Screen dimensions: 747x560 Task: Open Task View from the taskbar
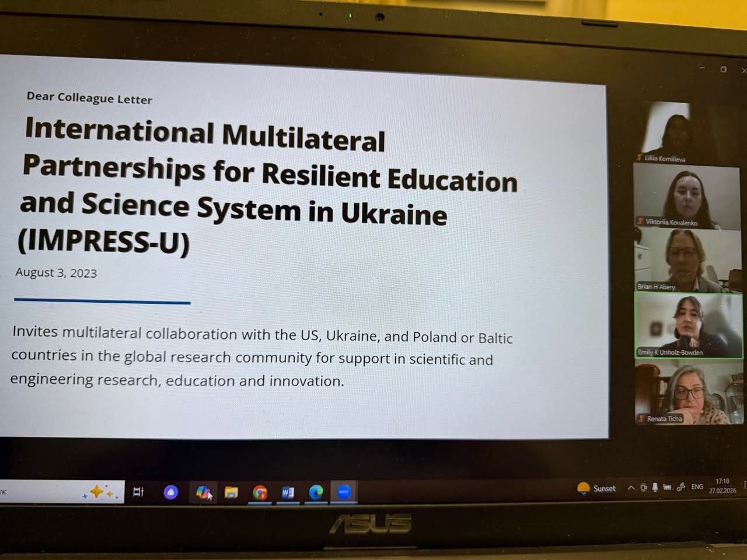coord(138,492)
